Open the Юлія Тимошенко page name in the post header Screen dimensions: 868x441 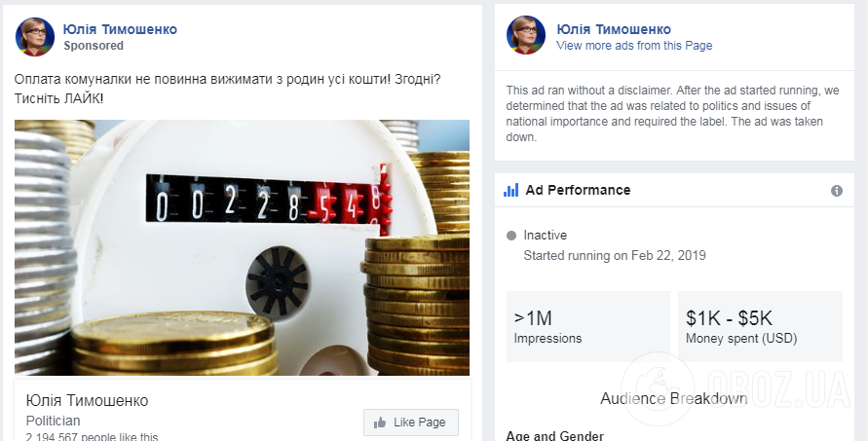click(120, 29)
